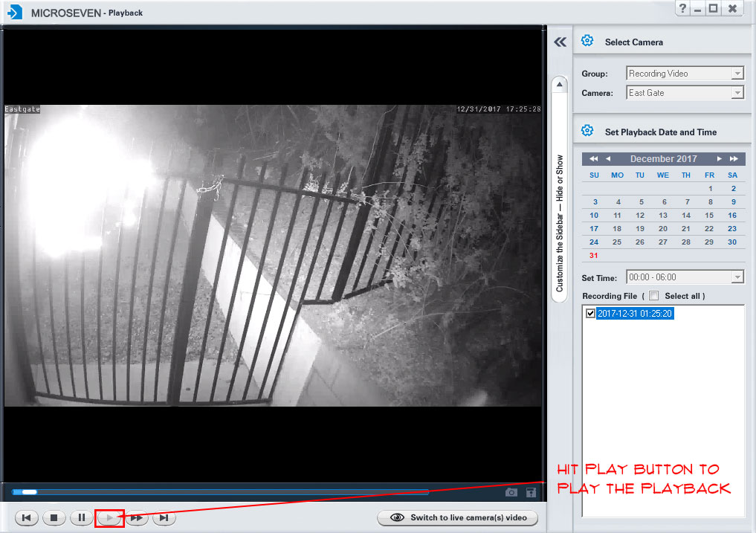Open the Group dropdown
Viewport: 756px width, 533px height.
737,74
